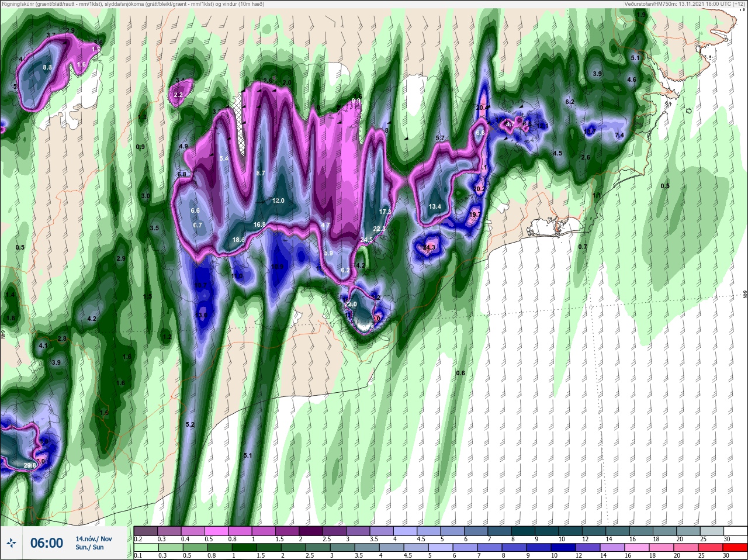
Task: Click the 06:00 forecast time label
Action: tap(47, 543)
